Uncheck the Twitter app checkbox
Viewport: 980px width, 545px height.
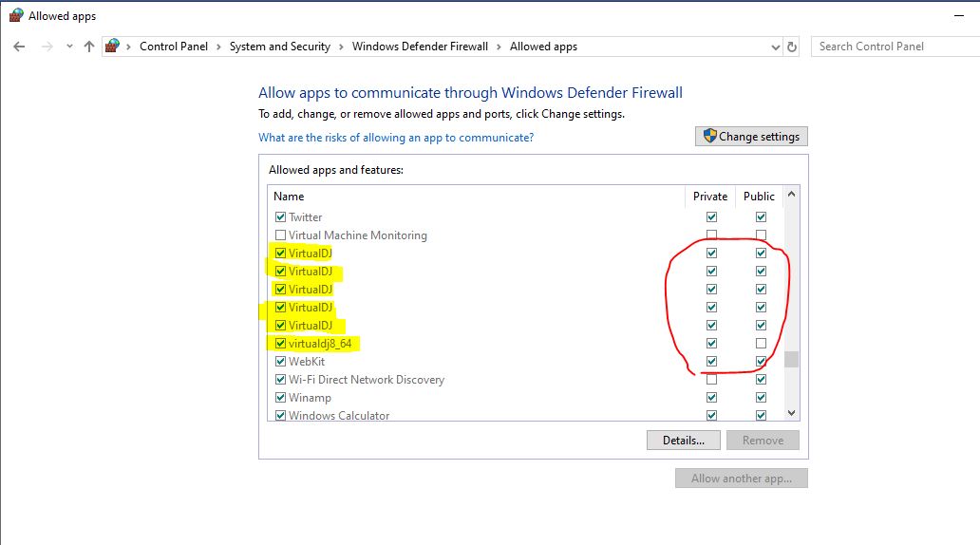point(281,216)
